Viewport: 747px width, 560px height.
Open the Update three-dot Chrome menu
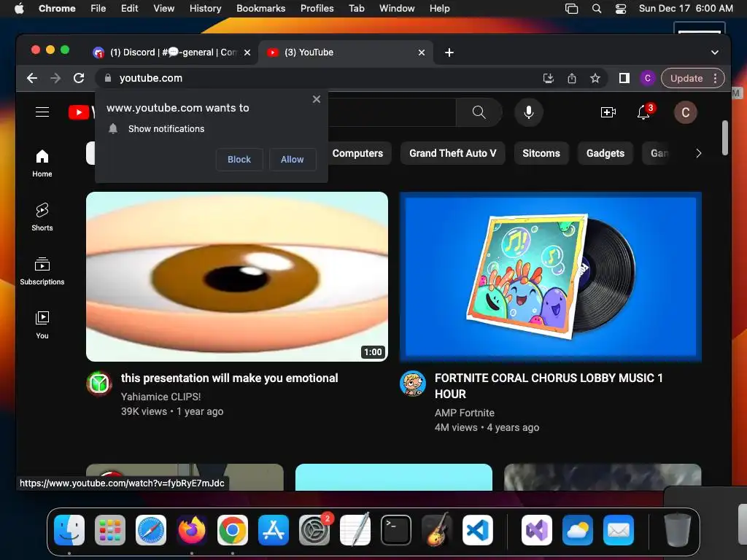[715, 78]
